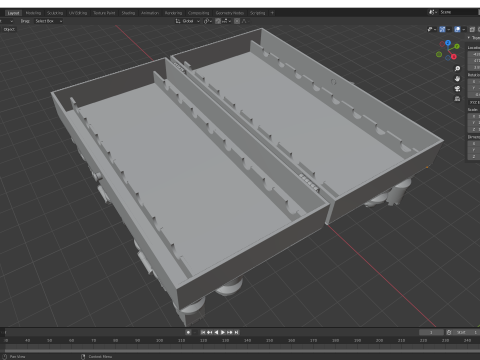Click the Scale X value field
Viewport: 480px width, 360px height.
tap(474, 116)
